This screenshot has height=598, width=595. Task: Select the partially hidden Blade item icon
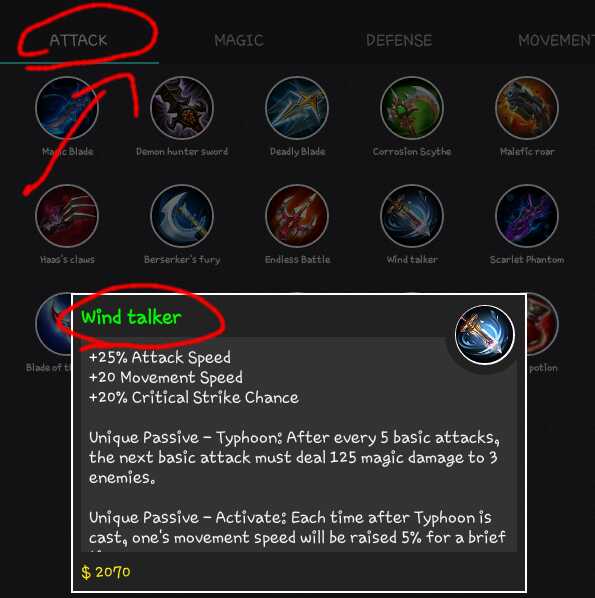(x=53, y=324)
